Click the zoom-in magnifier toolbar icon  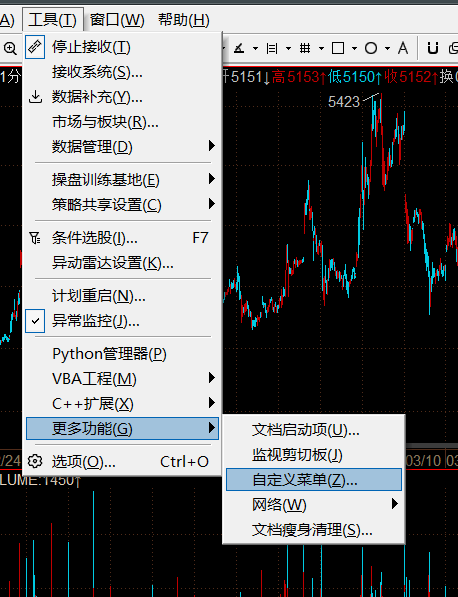[10, 48]
